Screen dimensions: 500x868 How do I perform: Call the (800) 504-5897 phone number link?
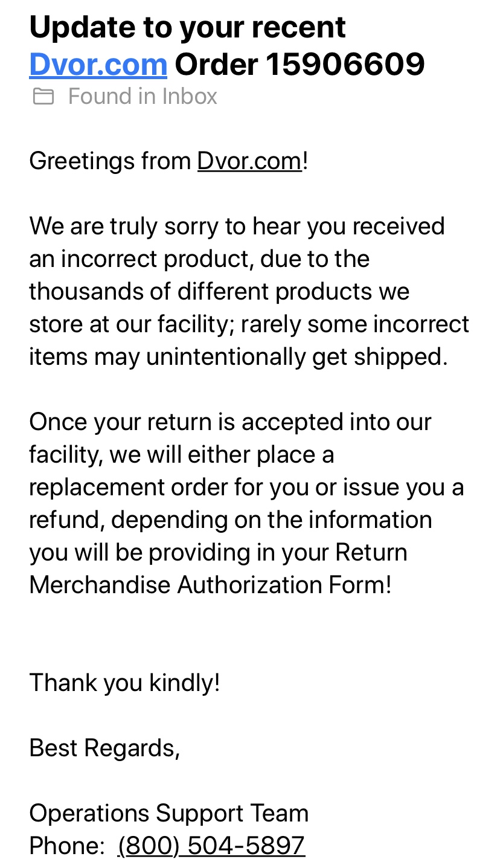(211, 846)
